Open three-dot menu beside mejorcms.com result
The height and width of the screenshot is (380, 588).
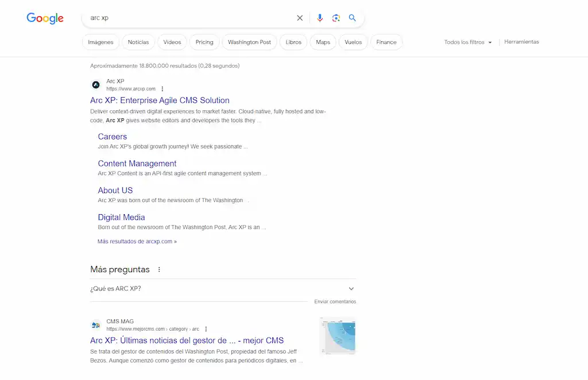pyautogui.click(x=206, y=329)
